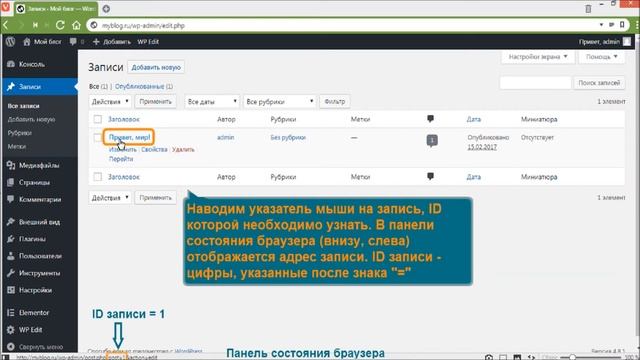Click the red Удалить link
This screenshot has height=360, width=640.
click(x=183, y=149)
